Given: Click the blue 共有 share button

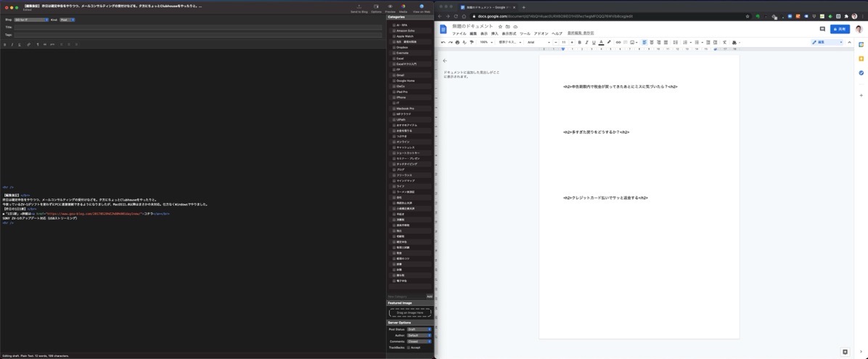Looking at the screenshot, I should point(840,29).
